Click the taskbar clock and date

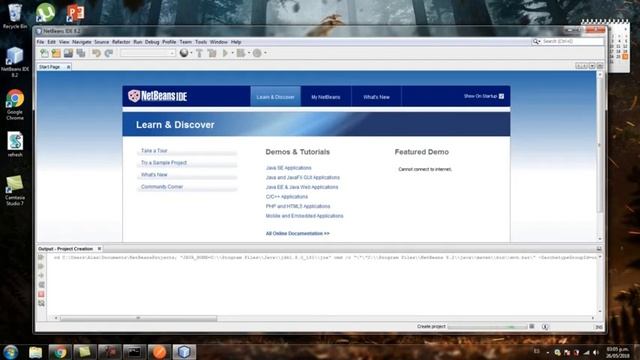618,352
